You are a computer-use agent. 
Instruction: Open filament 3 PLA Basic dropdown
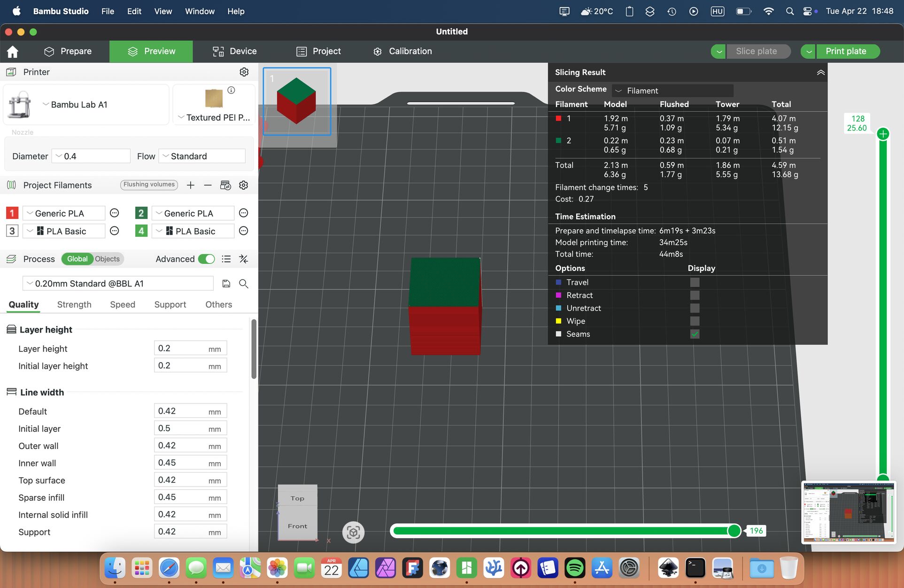[x=64, y=231]
